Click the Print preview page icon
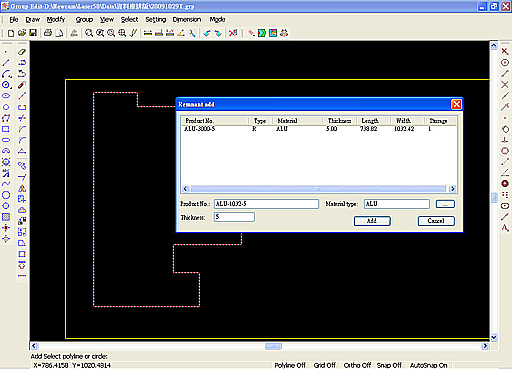 [x=59, y=33]
